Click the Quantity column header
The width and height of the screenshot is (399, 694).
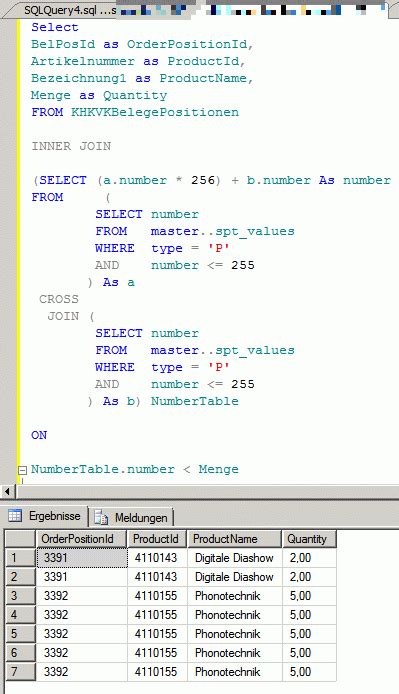pyautogui.click(x=309, y=539)
